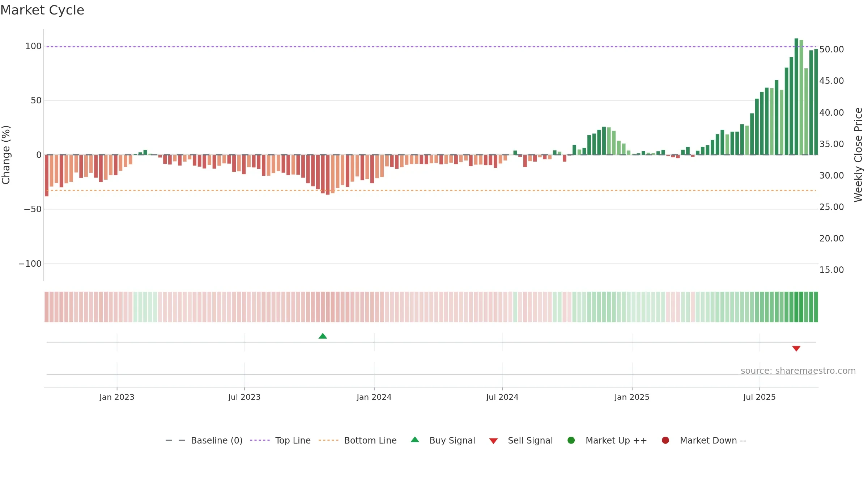Click the 15.00 tick on price axis

pos(831,270)
